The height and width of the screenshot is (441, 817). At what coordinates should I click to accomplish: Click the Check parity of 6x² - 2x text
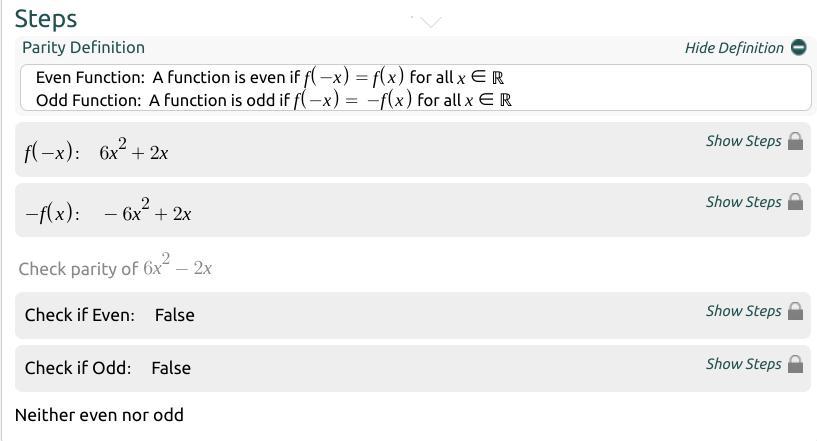tap(115, 268)
